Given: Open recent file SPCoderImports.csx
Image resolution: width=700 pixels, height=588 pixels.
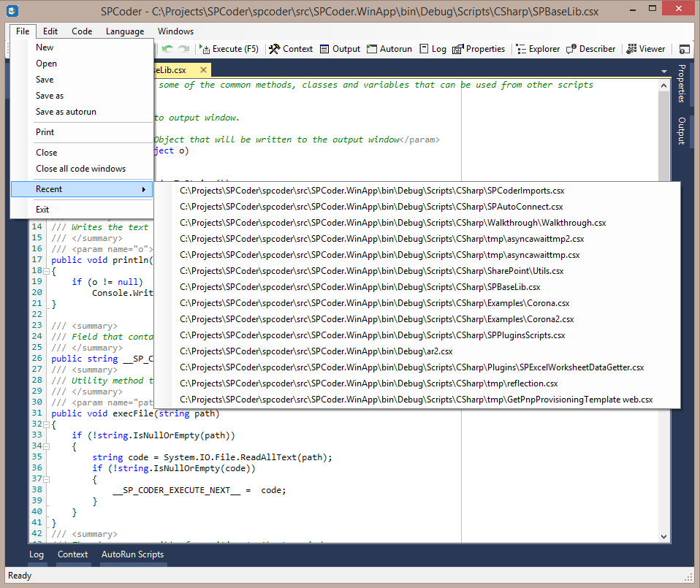Looking at the screenshot, I should click(x=417, y=191).
